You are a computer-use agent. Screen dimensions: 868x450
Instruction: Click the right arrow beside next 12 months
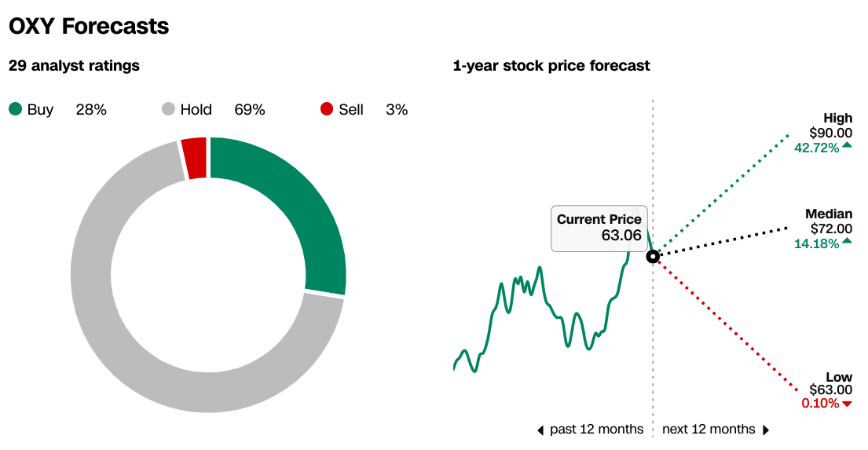(x=766, y=430)
